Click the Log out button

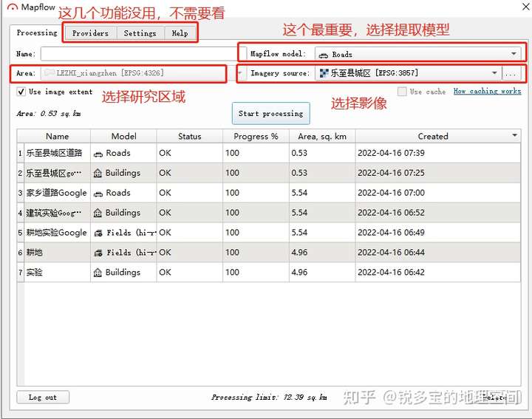point(43,398)
